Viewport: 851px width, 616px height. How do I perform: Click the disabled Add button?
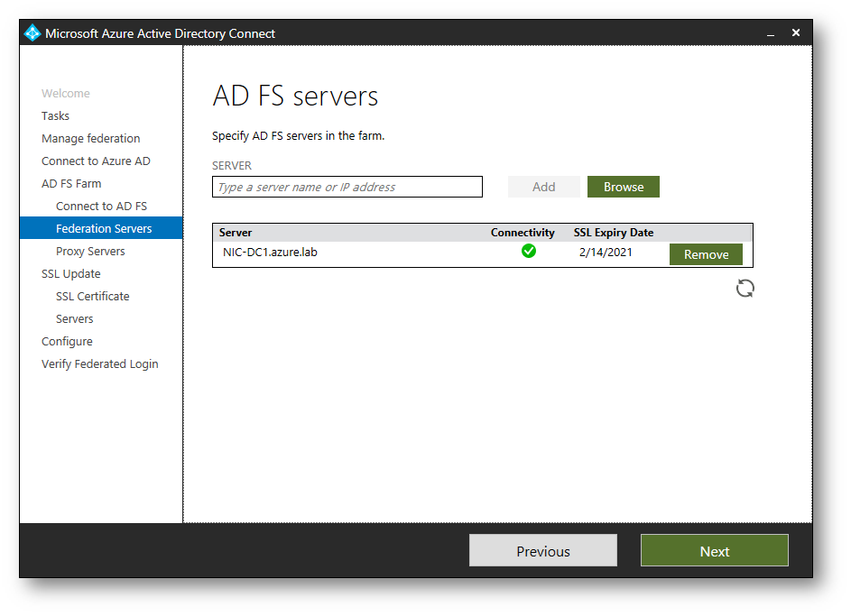point(543,187)
